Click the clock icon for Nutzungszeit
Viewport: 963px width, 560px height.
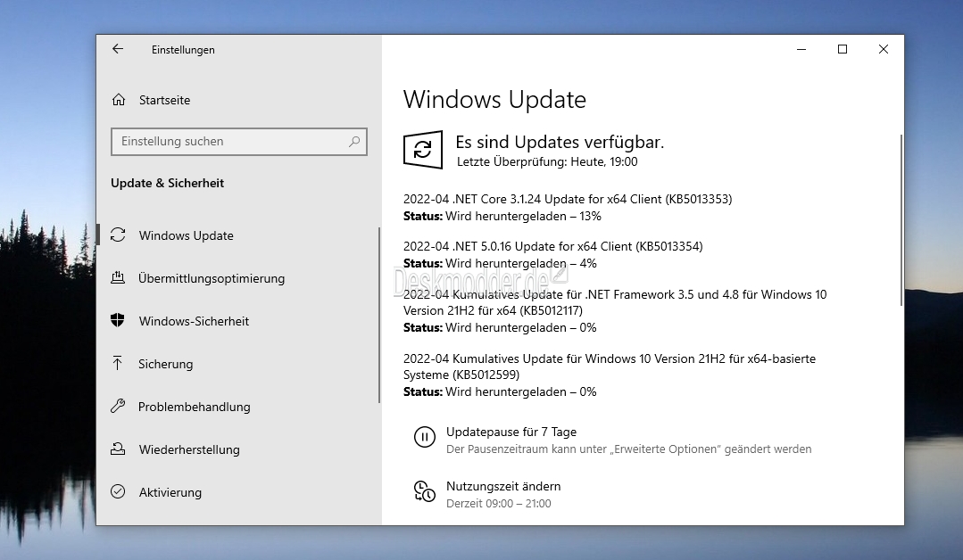[424, 491]
